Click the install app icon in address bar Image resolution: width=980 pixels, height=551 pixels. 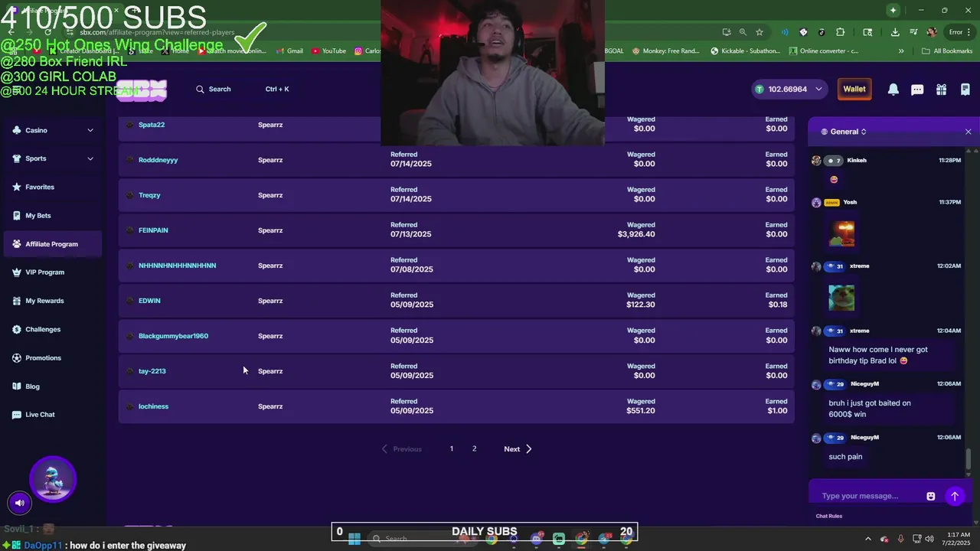pos(726,32)
